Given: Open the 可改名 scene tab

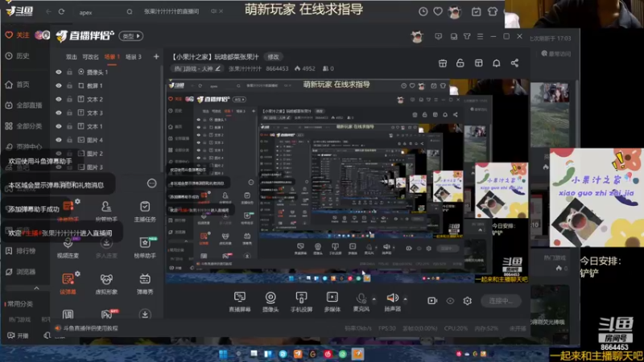Looking at the screenshot, I should click(x=90, y=57).
